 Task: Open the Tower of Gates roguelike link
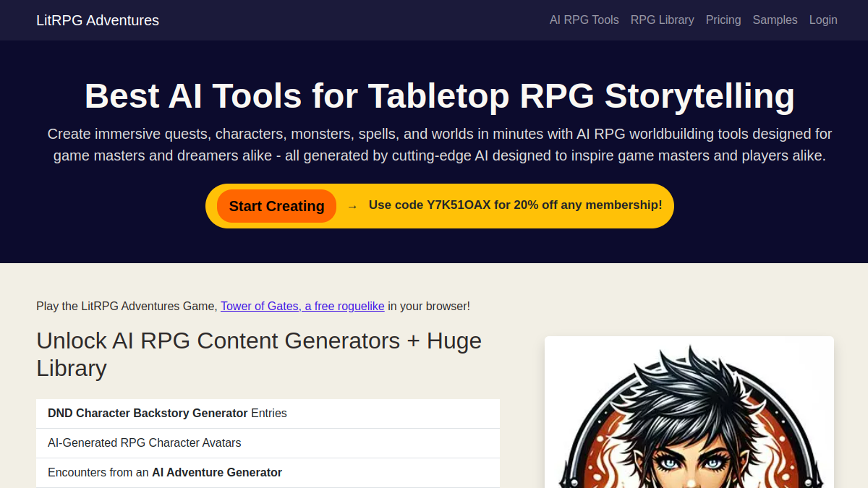[302, 306]
